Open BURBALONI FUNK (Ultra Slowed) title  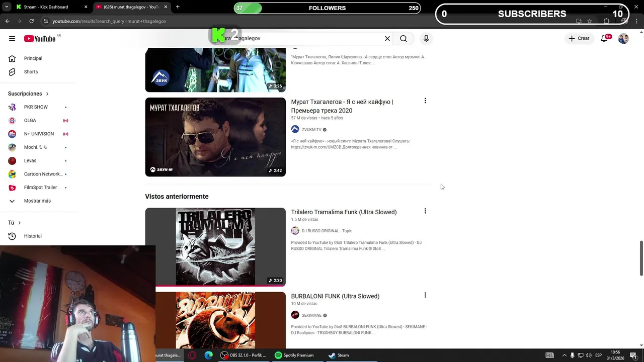pyautogui.click(x=335, y=296)
